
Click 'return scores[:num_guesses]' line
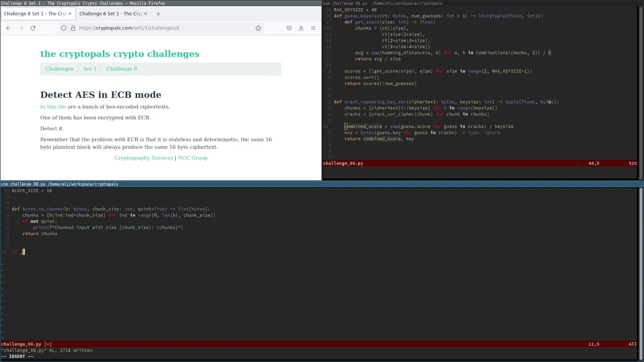click(380, 83)
